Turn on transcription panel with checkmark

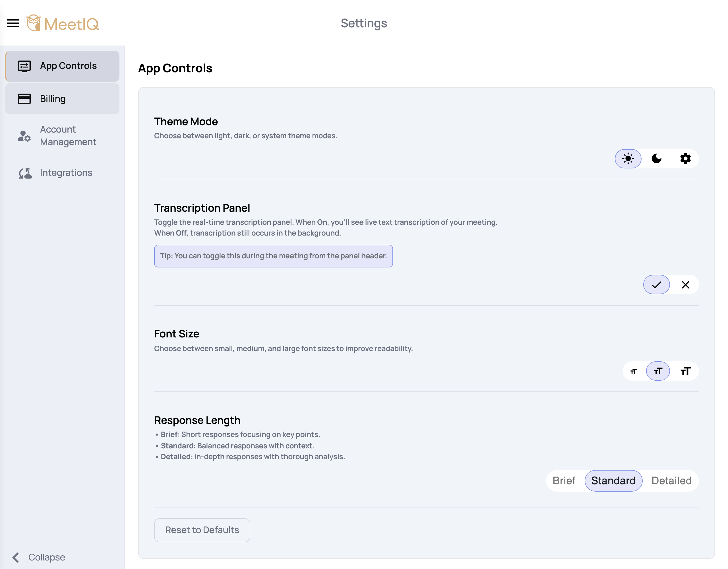pyautogui.click(x=657, y=284)
